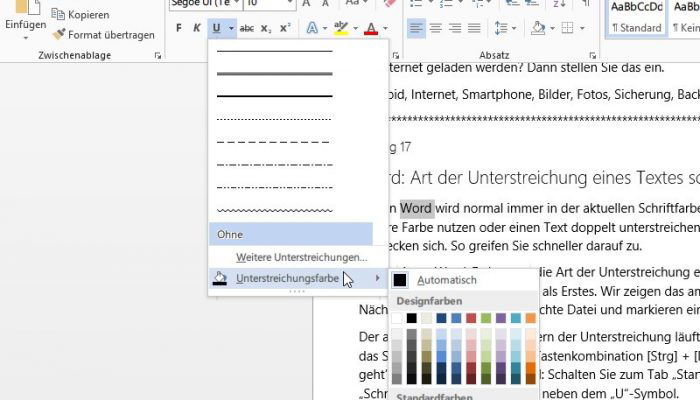700x400 pixels.
Task: Click the highlighted word Word in document
Action: [x=417, y=208]
